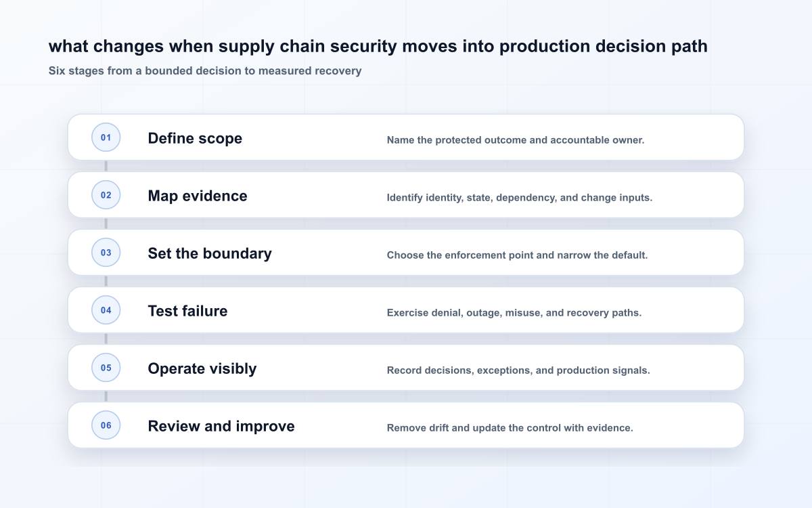Click the Define scope heading
The width and height of the screenshot is (812, 508).
[195, 138]
